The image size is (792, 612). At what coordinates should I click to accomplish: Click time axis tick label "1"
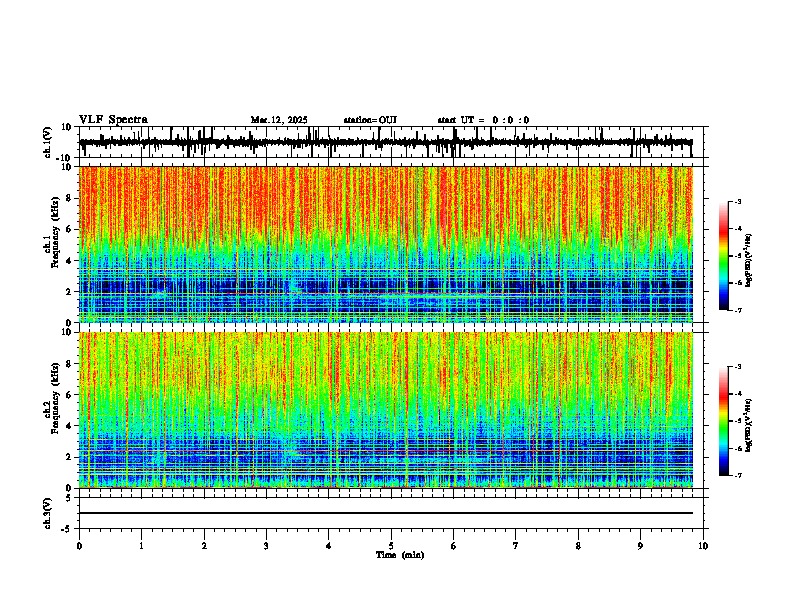[x=141, y=546]
